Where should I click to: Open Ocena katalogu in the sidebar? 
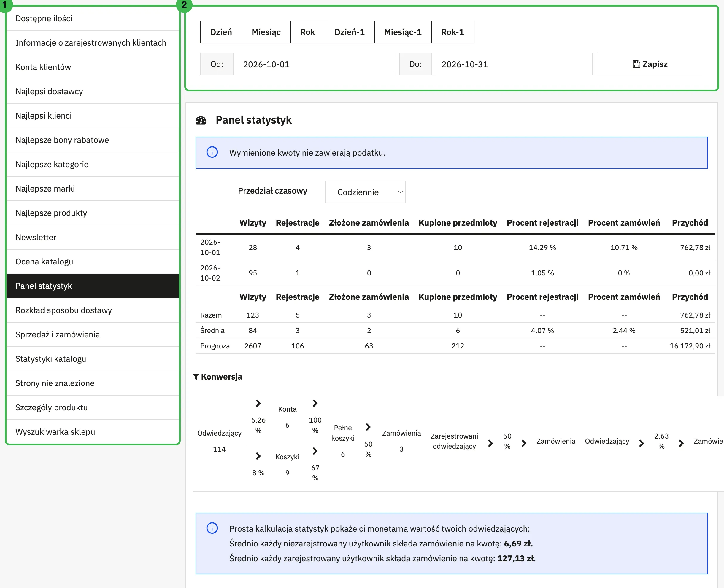[93, 262]
